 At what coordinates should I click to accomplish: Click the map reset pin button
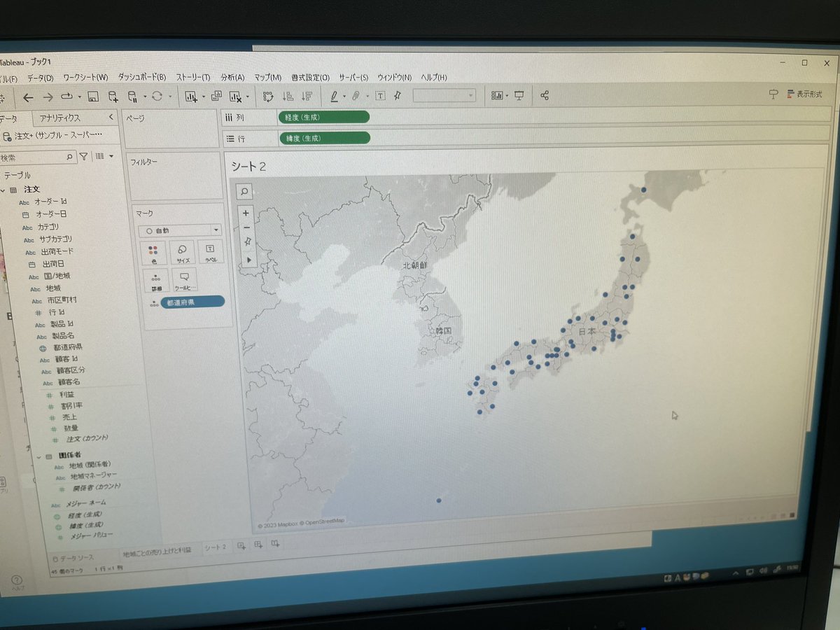(x=247, y=243)
